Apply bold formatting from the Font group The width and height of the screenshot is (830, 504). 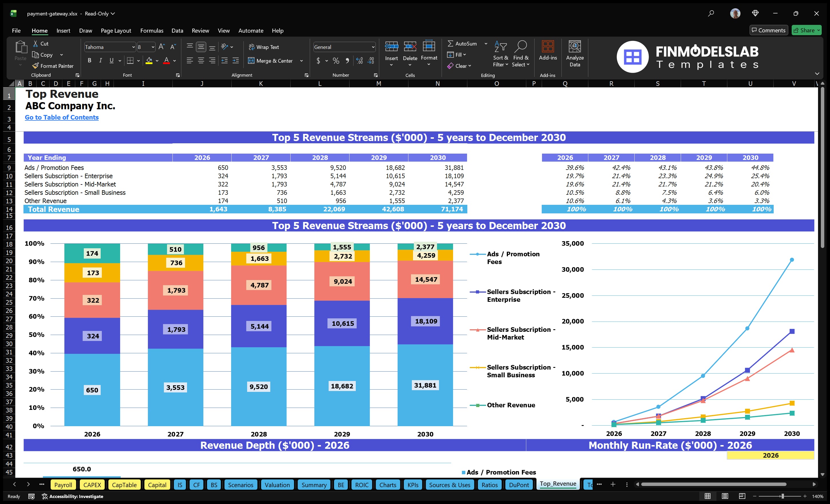(x=89, y=61)
